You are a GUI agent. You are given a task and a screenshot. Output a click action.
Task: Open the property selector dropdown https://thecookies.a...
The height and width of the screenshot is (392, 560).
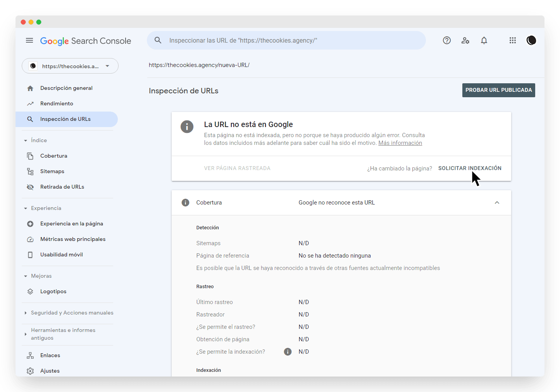click(70, 66)
